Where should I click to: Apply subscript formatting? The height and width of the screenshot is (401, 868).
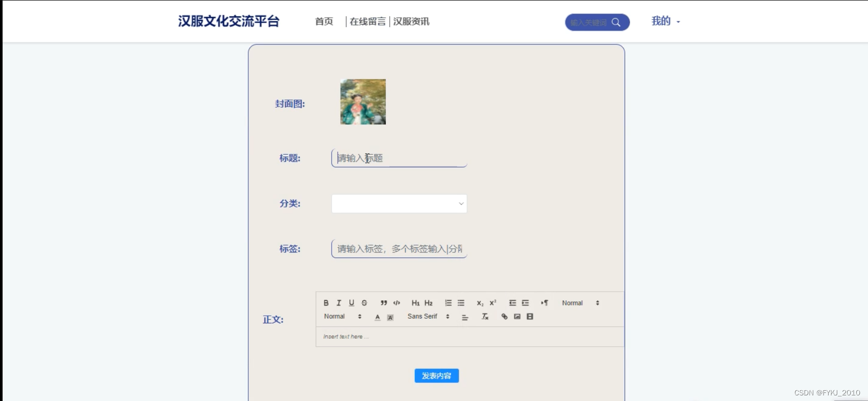[480, 303]
